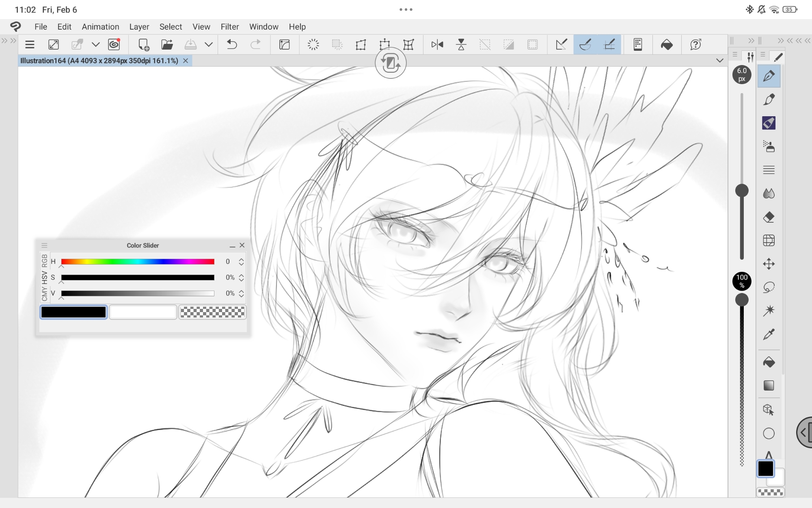This screenshot has width=812, height=508.
Task: Click the 100% opacity indicator
Action: (x=742, y=281)
